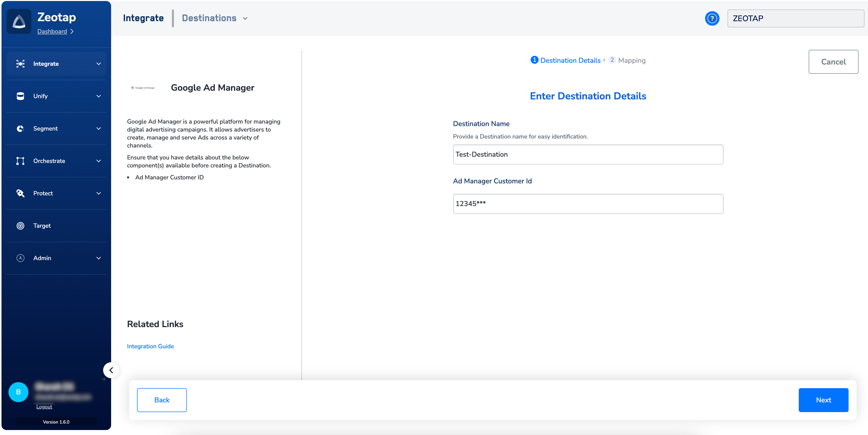Click the Destination Name input field
868x435 pixels.
[x=588, y=154]
